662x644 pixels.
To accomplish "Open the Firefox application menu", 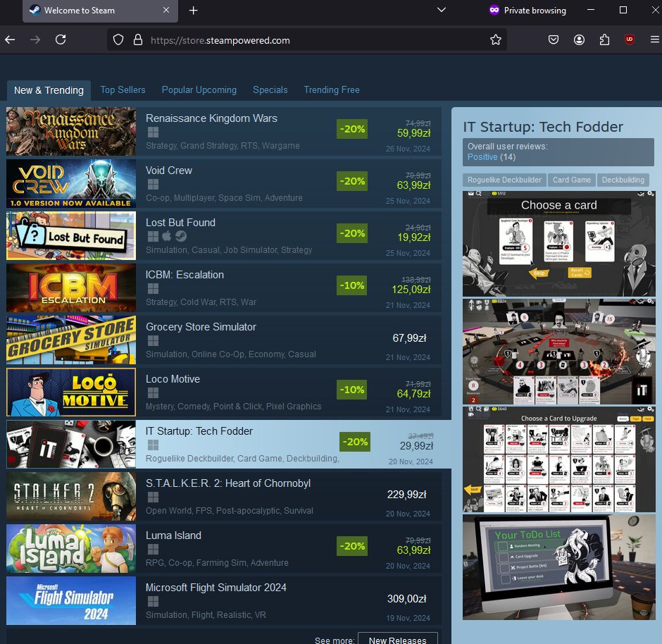I will (x=654, y=39).
